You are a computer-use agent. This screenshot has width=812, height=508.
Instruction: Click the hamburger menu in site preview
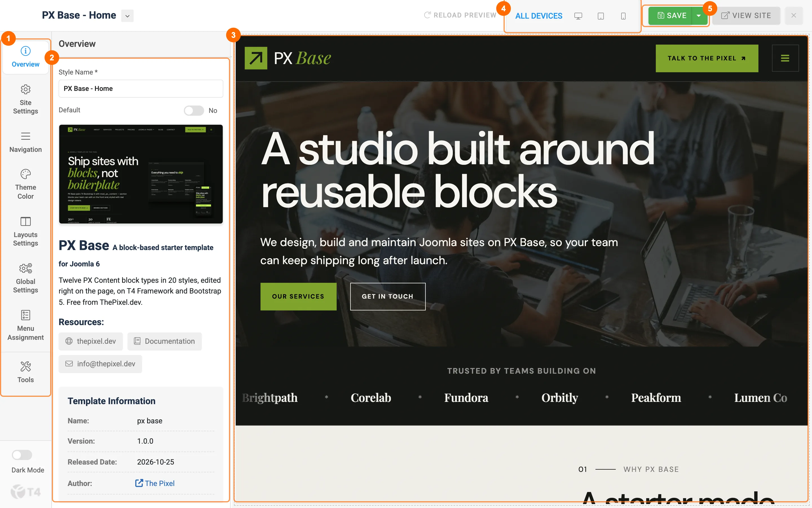785,58
